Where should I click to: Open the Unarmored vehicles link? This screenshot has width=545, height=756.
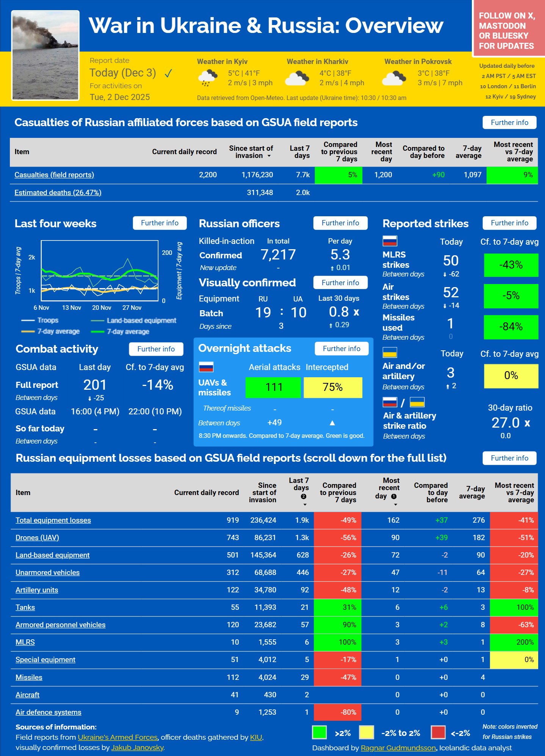click(47, 572)
